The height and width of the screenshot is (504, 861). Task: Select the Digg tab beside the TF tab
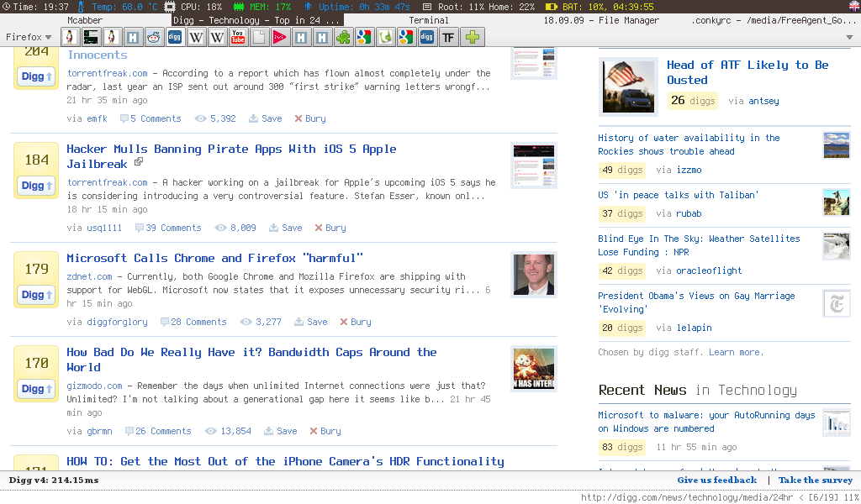[x=426, y=37]
